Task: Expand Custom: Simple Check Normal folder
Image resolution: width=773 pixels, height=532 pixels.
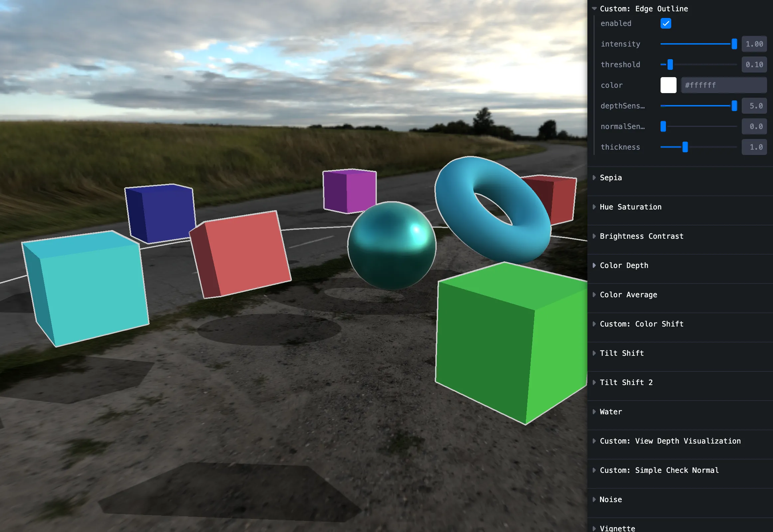Action: [659, 470]
